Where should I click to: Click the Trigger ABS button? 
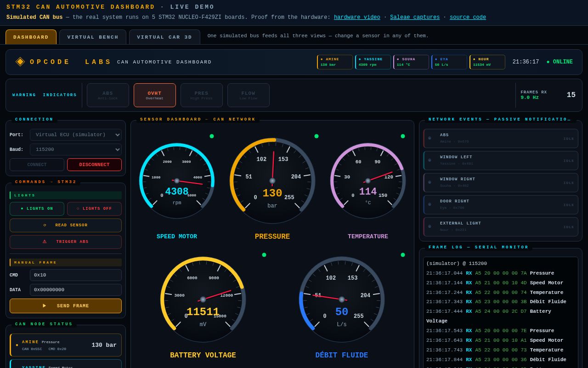66,242
